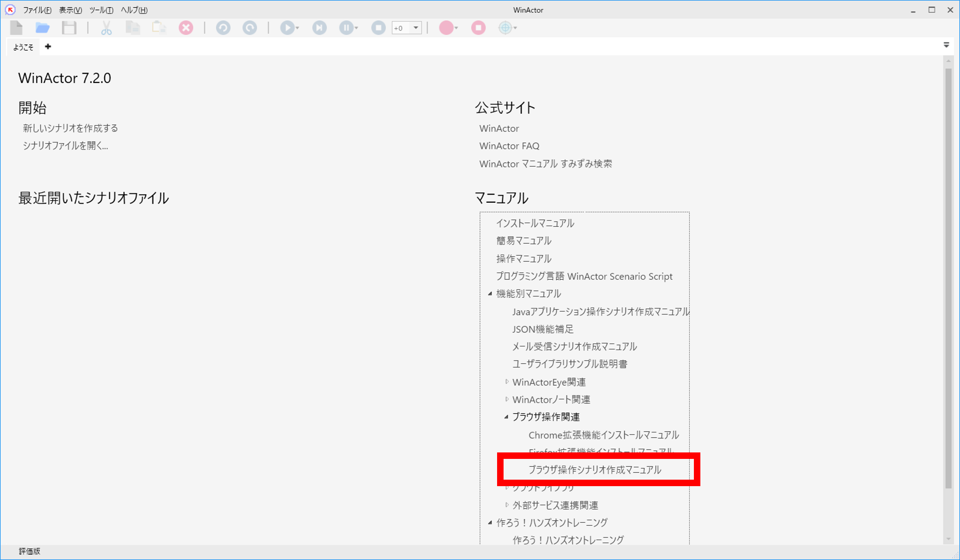Click the Pause execution icon
Viewport: 960px width, 560px height.
pyautogui.click(x=346, y=28)
